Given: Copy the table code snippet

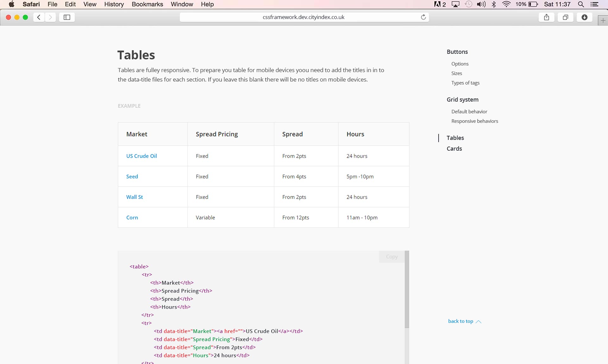Looking at the screenshot, I should 391,257.
